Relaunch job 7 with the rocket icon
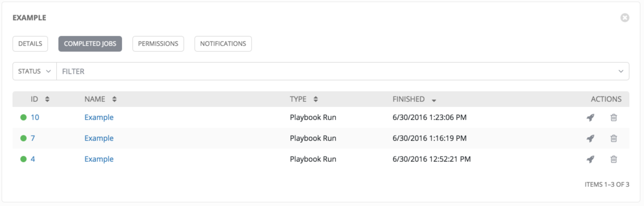644x206 pixels. coord(591,138)
